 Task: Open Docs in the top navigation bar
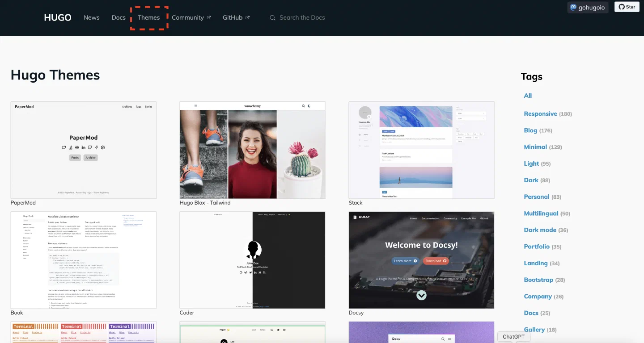[119, 18]
